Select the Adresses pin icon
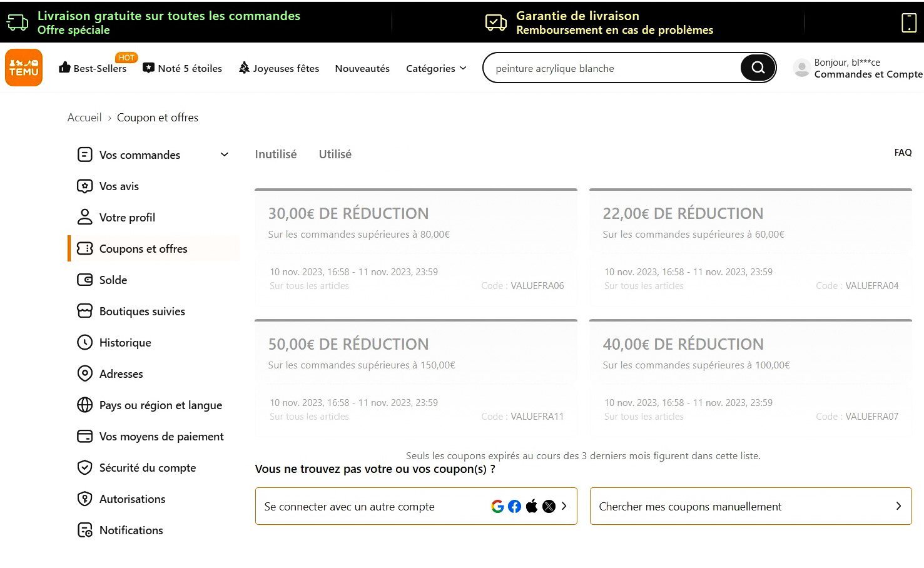The height and width of the screenshot is (568, 924). coord(85,373)
